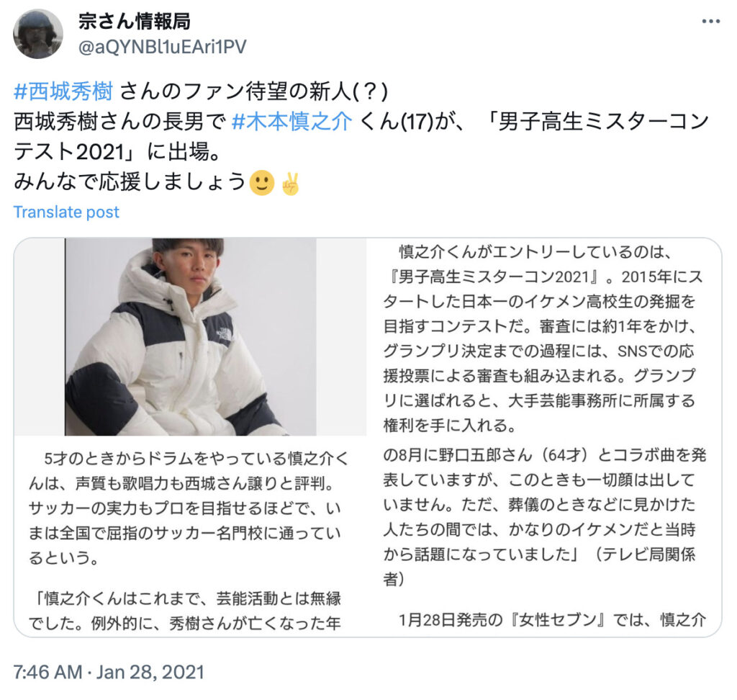
Task: Click the みんなで応援しましょう line
Action: pyautogui.click(x=130, y=182)
